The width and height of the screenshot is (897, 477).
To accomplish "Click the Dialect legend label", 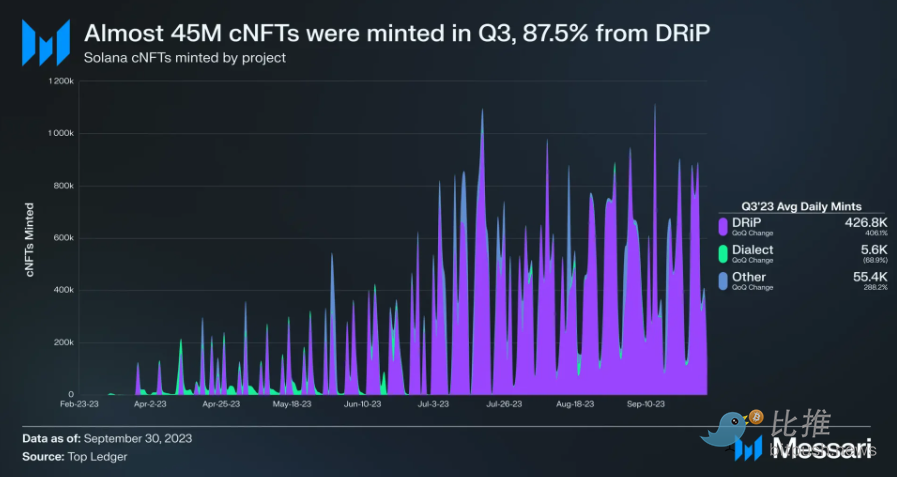I will coord(753,249).
